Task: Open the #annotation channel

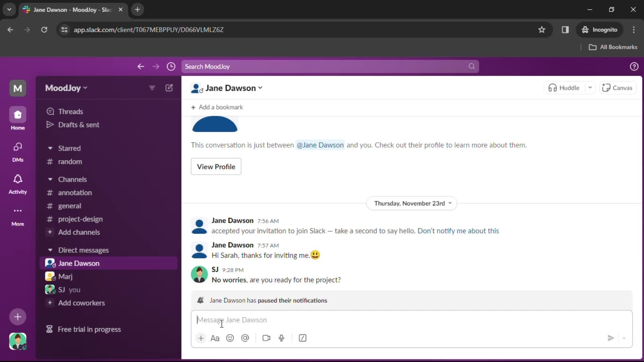Action: (108, 193)
